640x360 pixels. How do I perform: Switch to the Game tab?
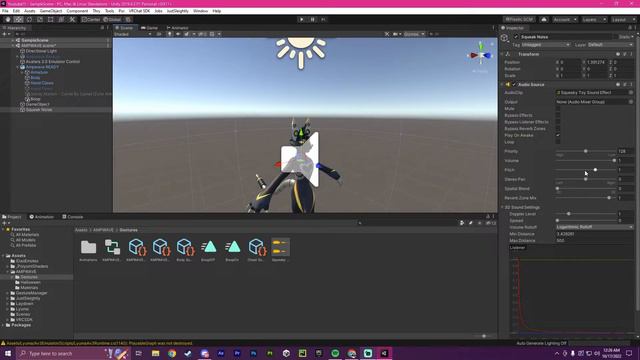[149, 28]
